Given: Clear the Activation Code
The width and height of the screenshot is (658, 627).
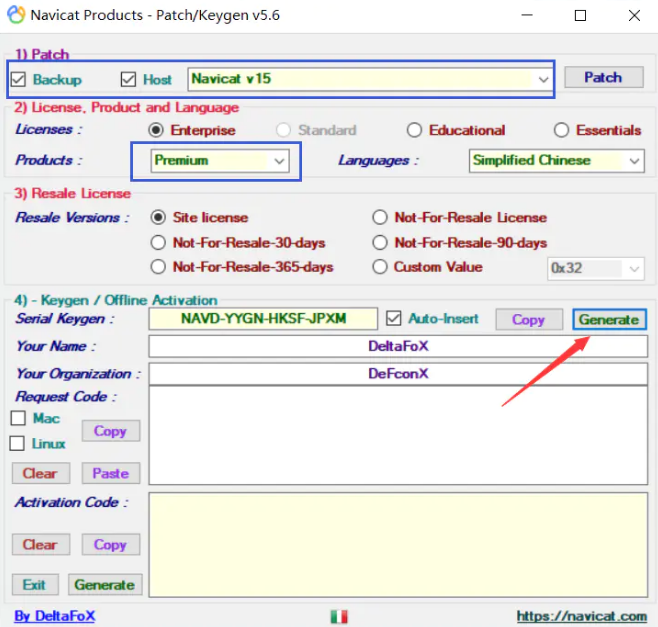Looking at the screenshot, I should pos(41,545).
